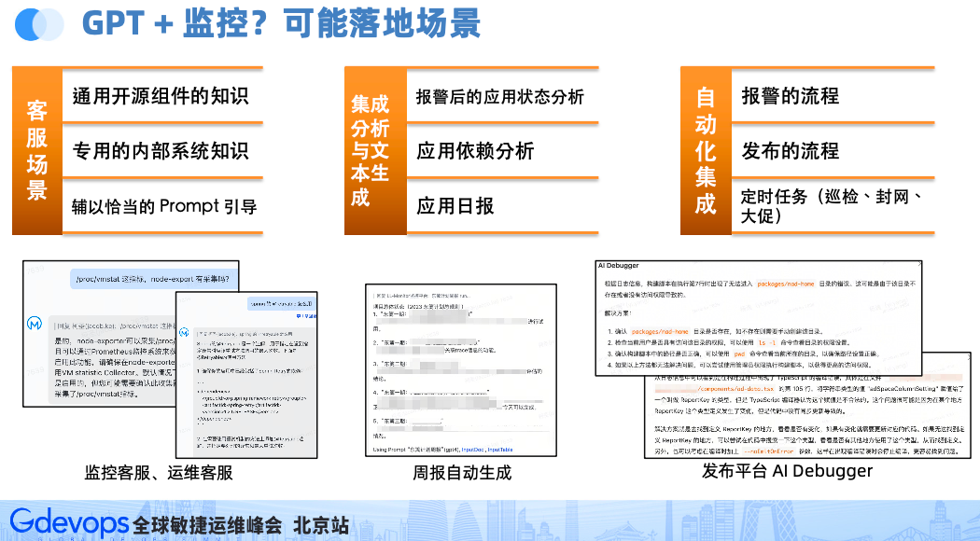Select the row "专用的内部系统知识"

point(162,150)
